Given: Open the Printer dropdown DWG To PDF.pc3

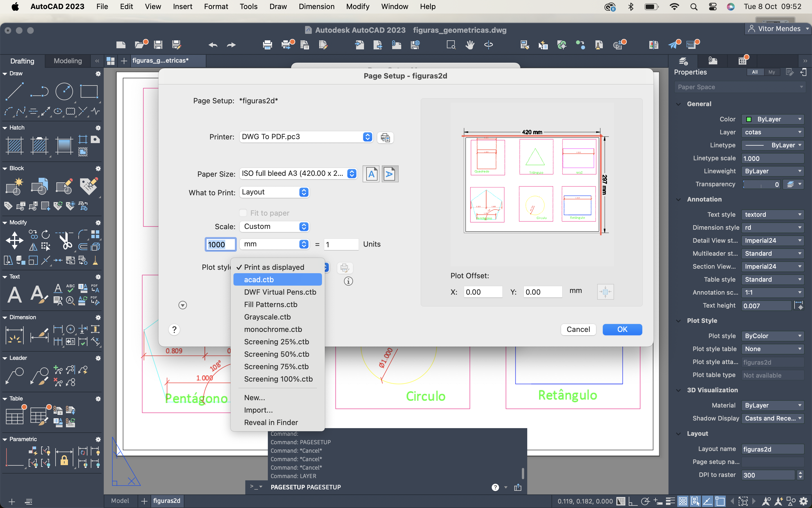Looking at the screenshot, I should [x=306, y=137].
